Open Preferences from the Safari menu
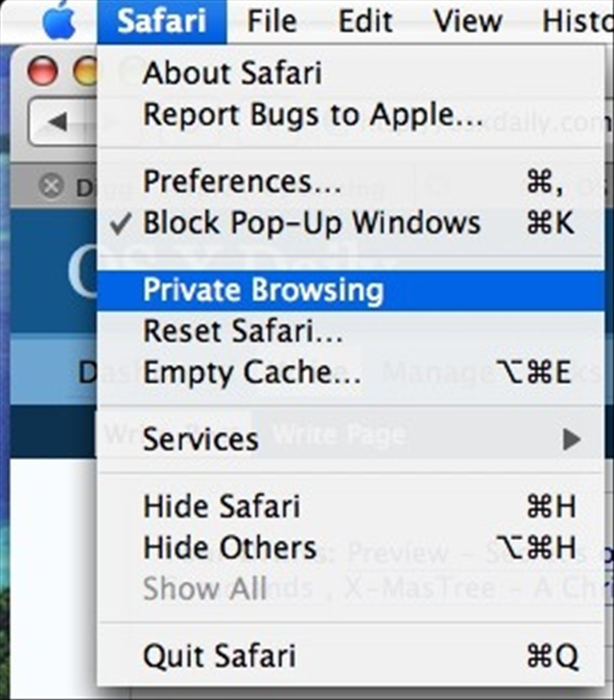 point(351,182)
